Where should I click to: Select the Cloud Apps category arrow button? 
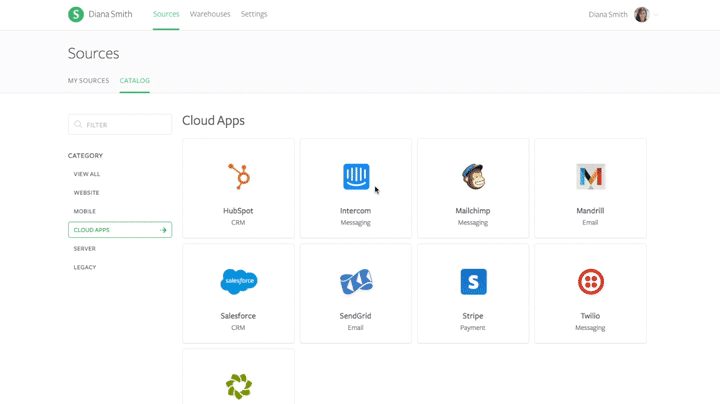[x=163, y=230]
